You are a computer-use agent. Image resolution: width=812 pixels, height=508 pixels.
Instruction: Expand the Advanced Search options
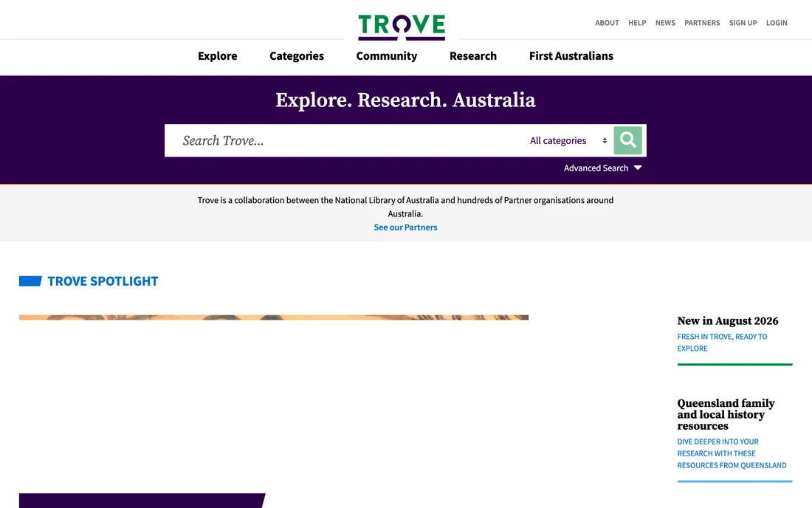point(603,168)
